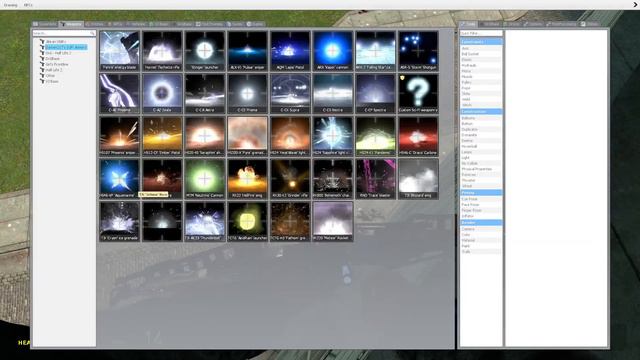Select the RX22 'Hellfire' emg
640x360 pixels.
247,179
